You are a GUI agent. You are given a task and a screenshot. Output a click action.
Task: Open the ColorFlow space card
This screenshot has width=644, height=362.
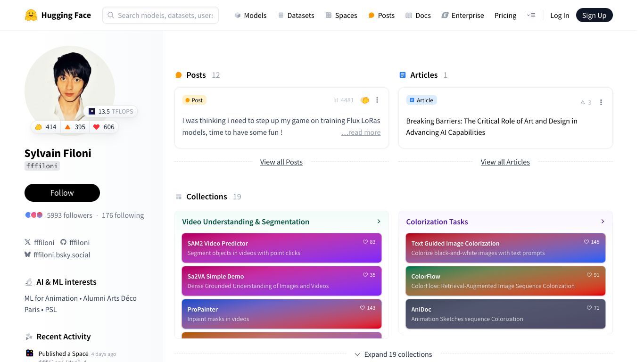[505, 281]
